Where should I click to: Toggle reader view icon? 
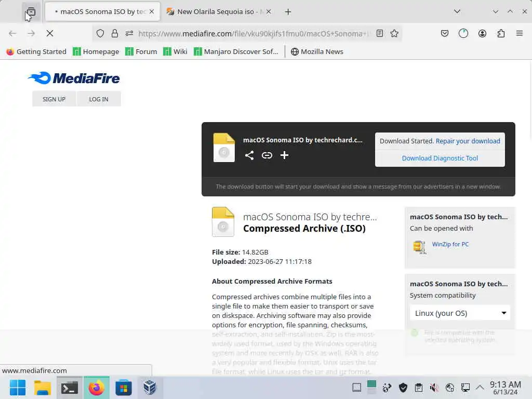click(x=380, y=33)
